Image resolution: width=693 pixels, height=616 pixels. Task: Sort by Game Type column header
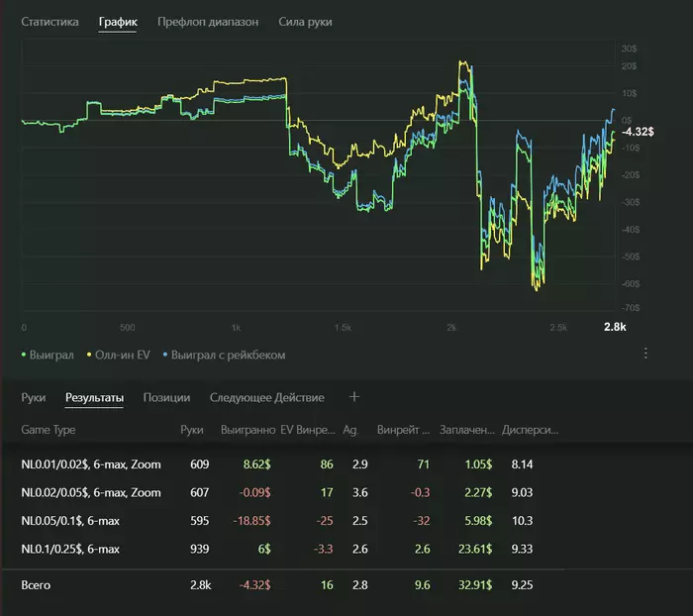48,430
